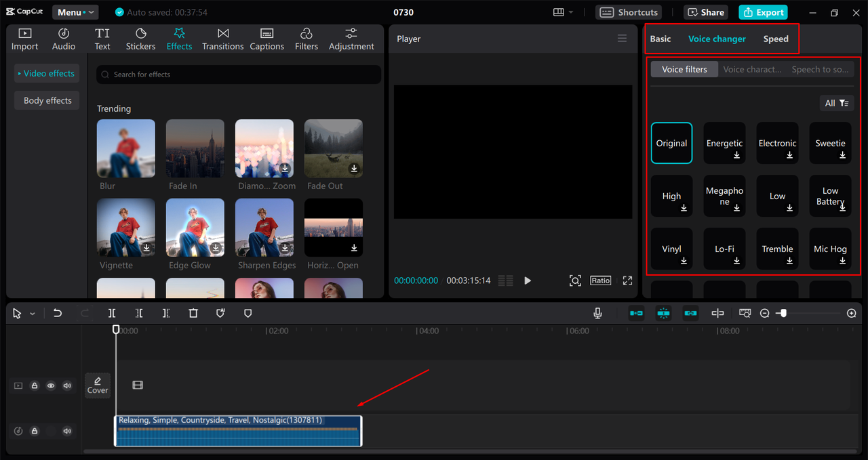The height and width of the screenshot is (460, 868).
Task: Click the Split tool icon
Action: click(112, 313)
